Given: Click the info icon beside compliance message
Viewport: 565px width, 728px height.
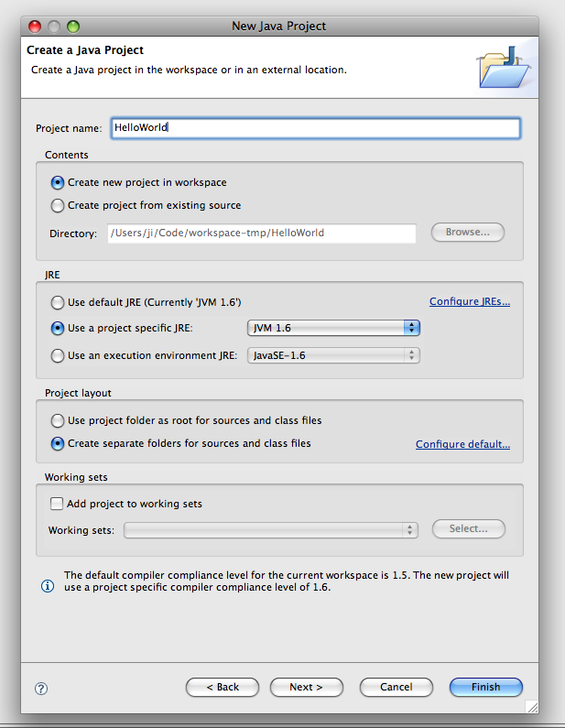Looking at the screenshot, I should pyautogui.click(x=48, y=586).
